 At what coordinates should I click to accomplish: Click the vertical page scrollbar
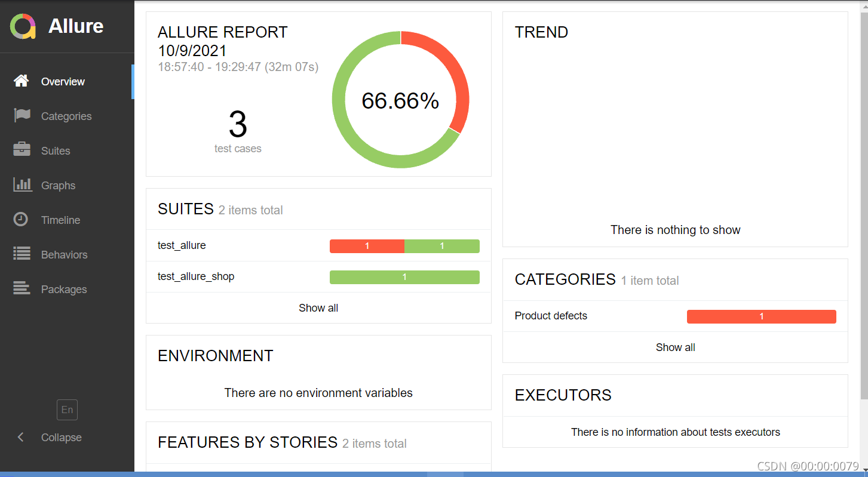[864, 206]
